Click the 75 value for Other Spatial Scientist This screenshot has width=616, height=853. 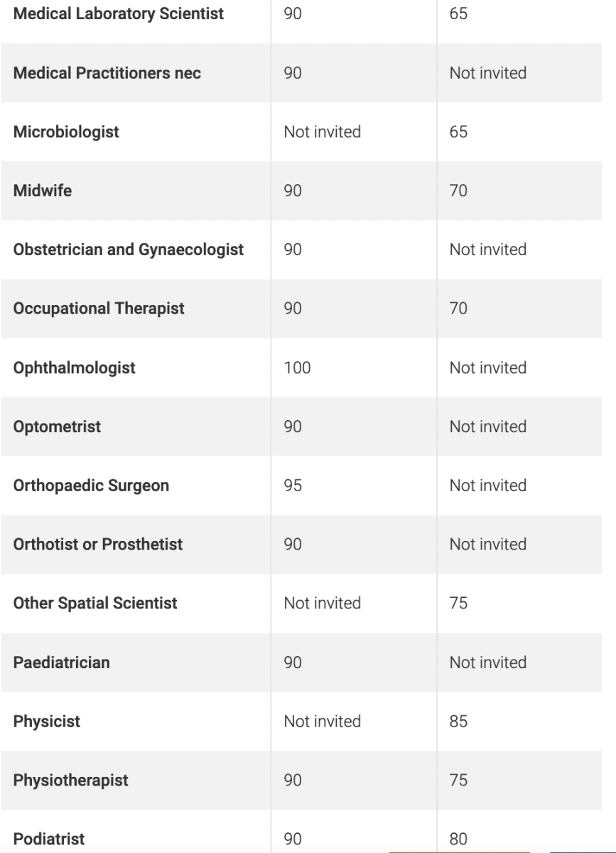click(x=458, y=603)
